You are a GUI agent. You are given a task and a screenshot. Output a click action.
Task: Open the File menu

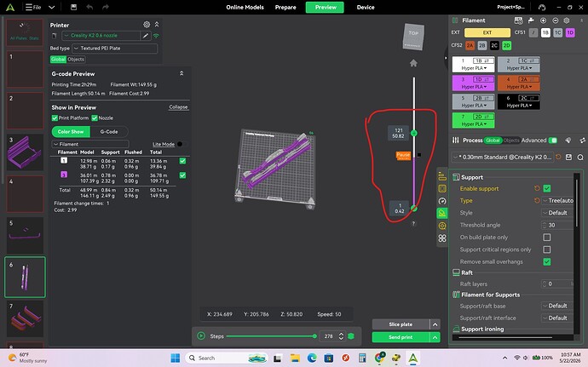pyautogui.click(x=33, y=7)
